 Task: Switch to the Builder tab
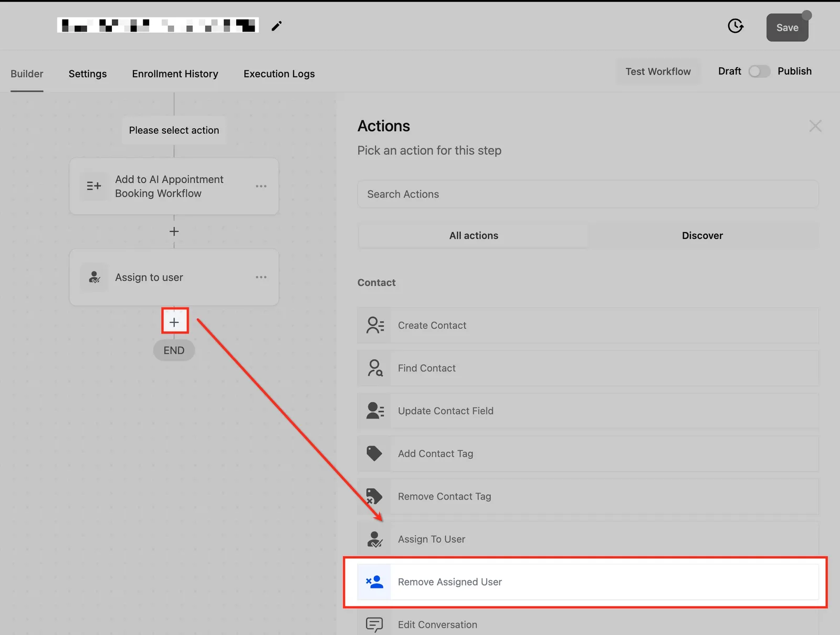pos(27,74)
